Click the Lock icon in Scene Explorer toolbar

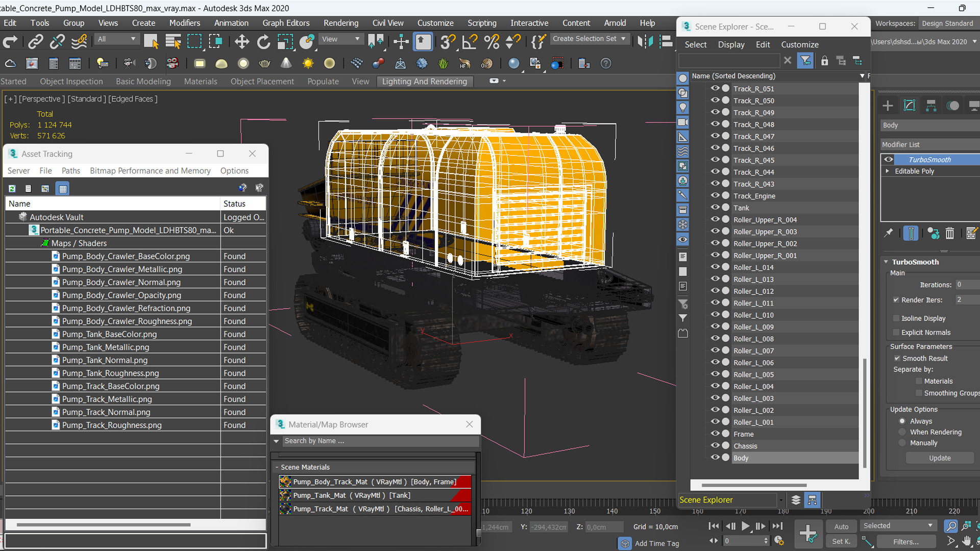pyautogui.click(x=824, y=61)
